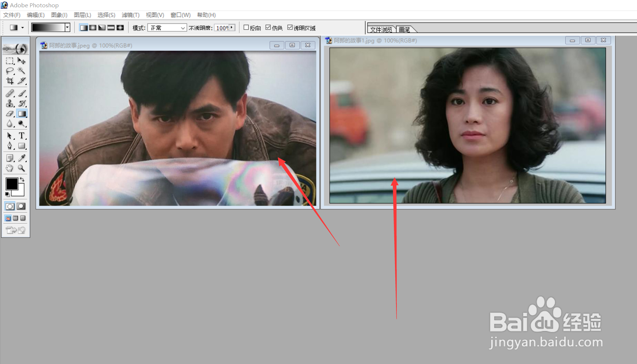Viewport: 637px width, 364px height.
Task: Enable the 反向 reverse checkbox
Action: 246,27
